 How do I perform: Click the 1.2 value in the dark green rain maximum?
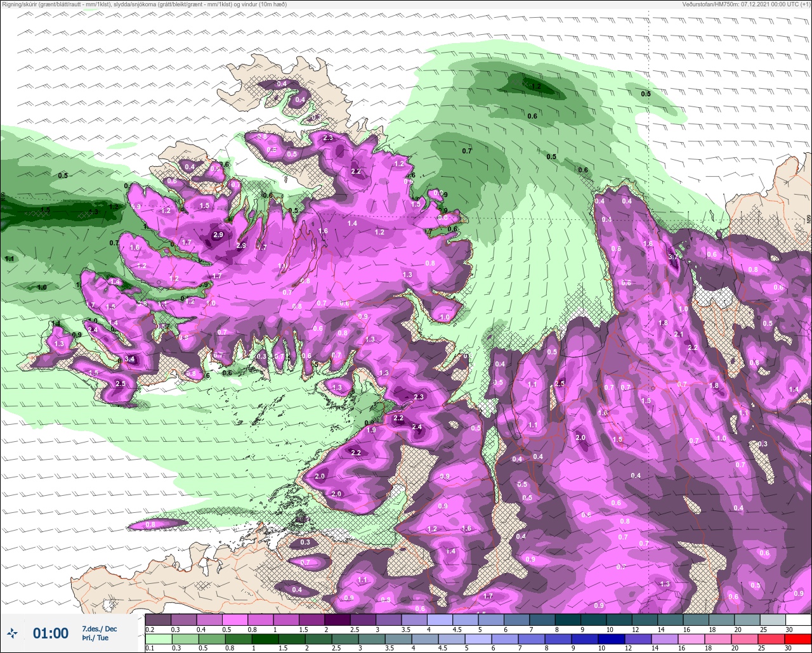(535, 86)
